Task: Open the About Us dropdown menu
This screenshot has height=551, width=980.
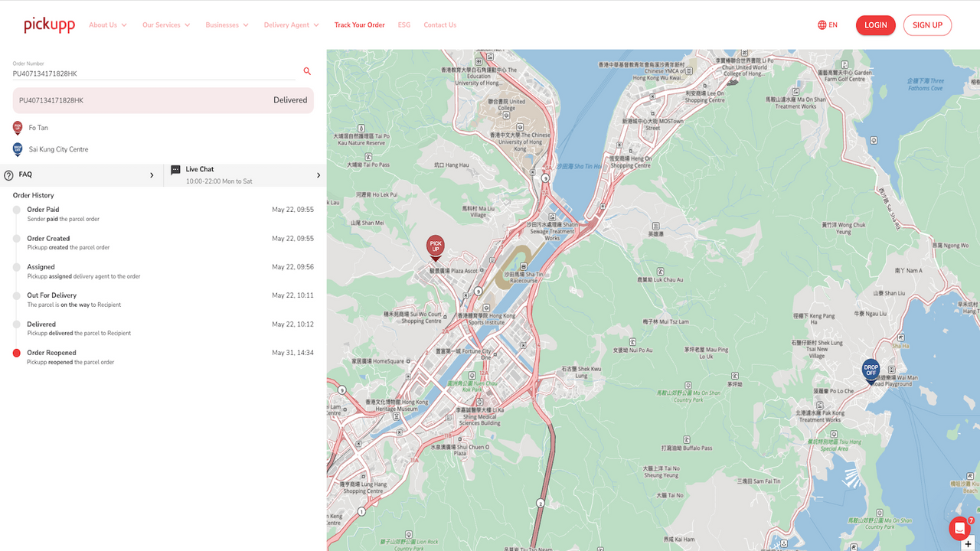Action: point(107,24)
